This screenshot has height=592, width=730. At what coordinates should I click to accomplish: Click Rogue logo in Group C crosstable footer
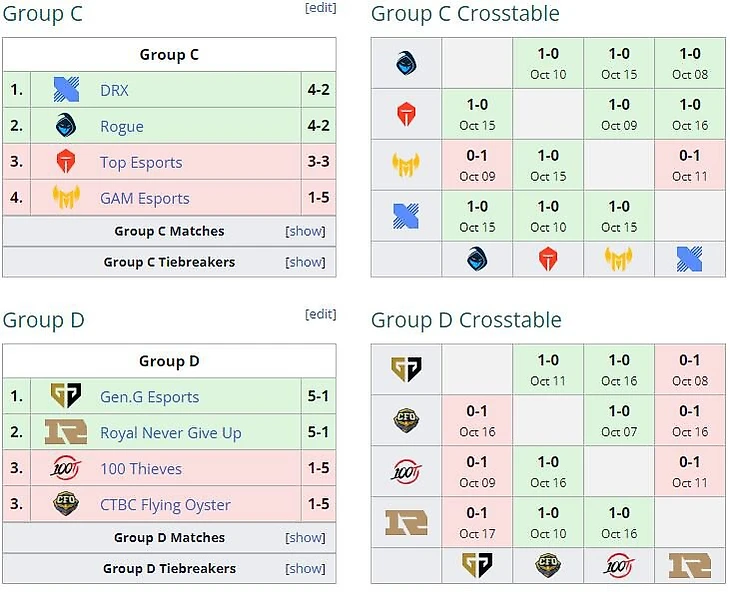click(477, 260)
